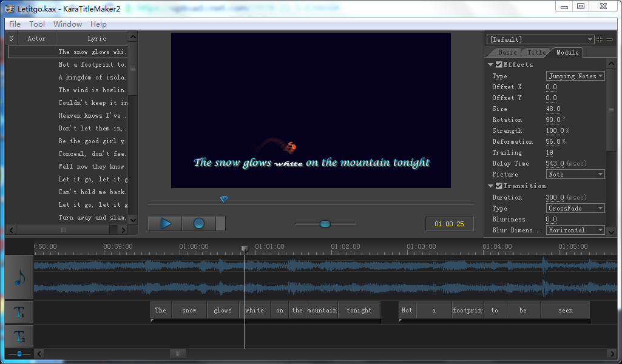Viewport: 622px width, 364px height.
Task: Click lyric list scroll down arrow
Action: click(133, 220)
